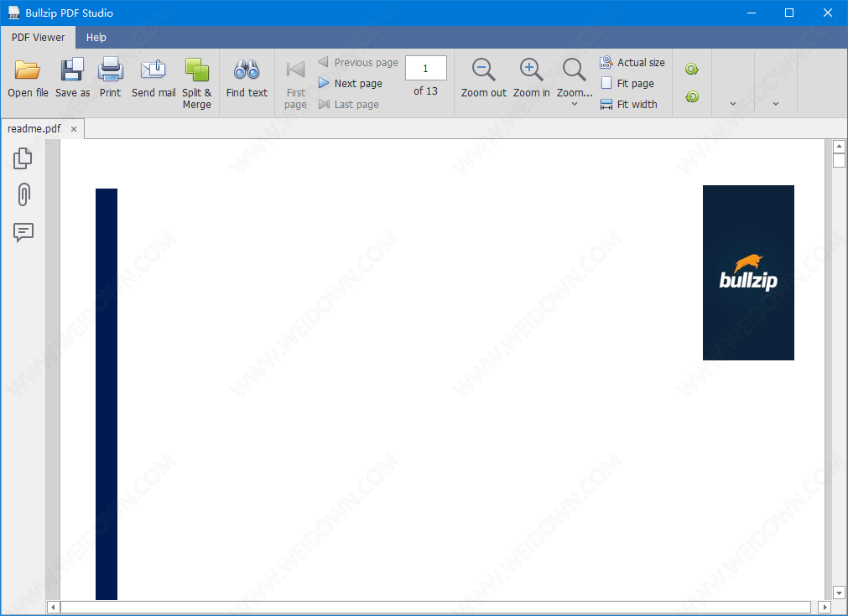Click the vertical scrollbar thumb

[839, 160]
